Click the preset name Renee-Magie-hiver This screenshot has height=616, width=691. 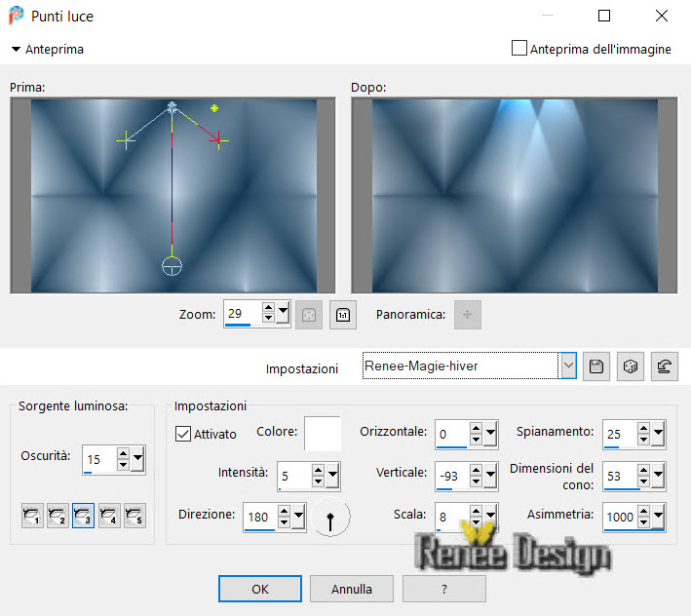pos(421,366)
